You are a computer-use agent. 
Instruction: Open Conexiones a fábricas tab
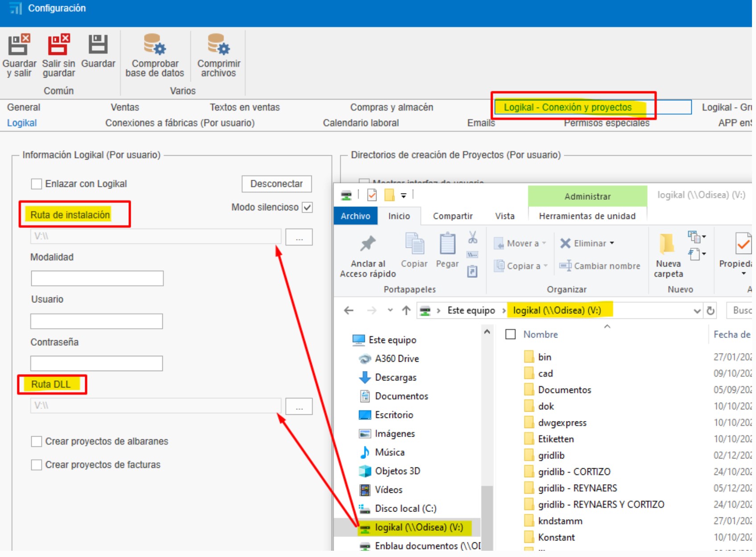[180, 123]
